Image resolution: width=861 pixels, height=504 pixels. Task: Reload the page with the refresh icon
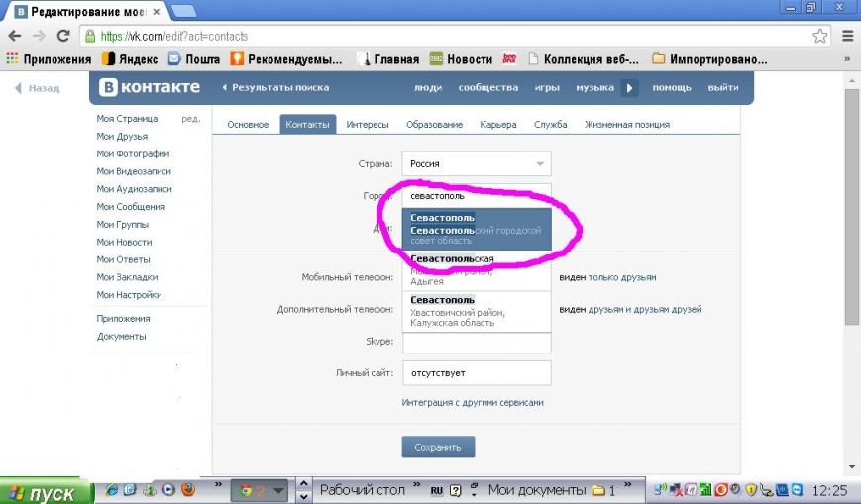click(63, 36)
